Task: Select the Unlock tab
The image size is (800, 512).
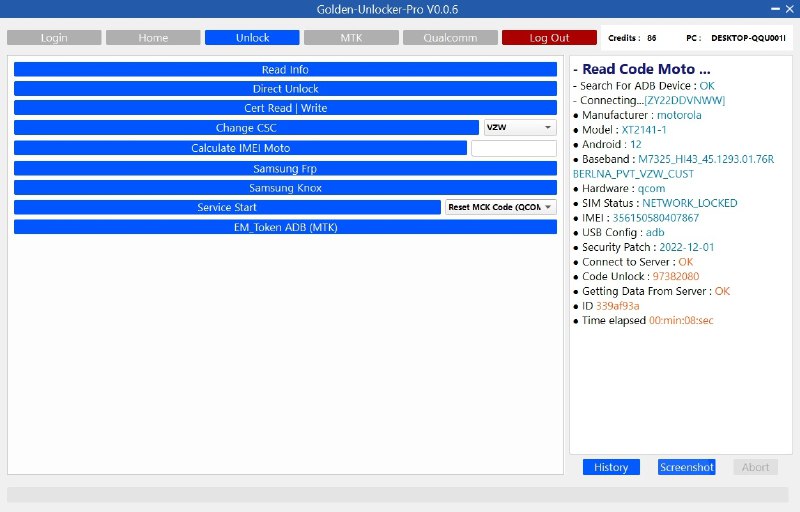Action: click(252, 38)
